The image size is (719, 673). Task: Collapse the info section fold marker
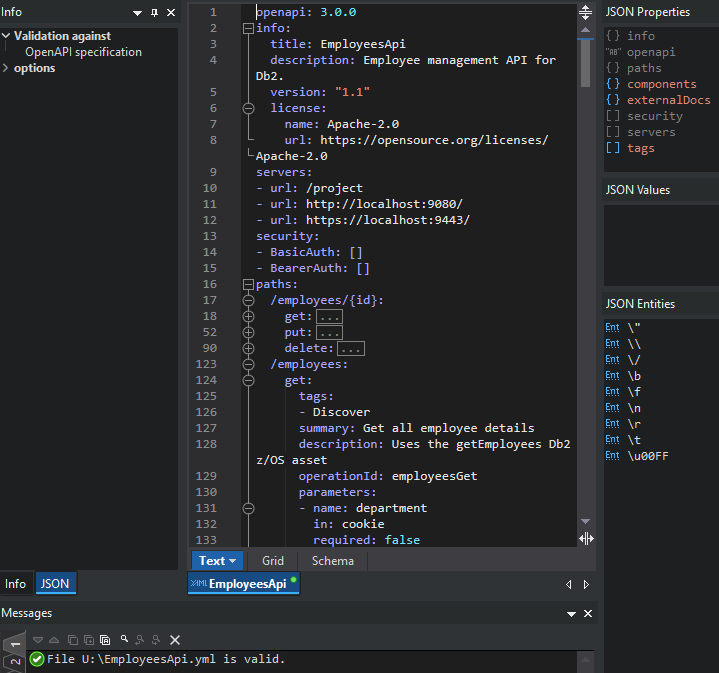[248, 28]
